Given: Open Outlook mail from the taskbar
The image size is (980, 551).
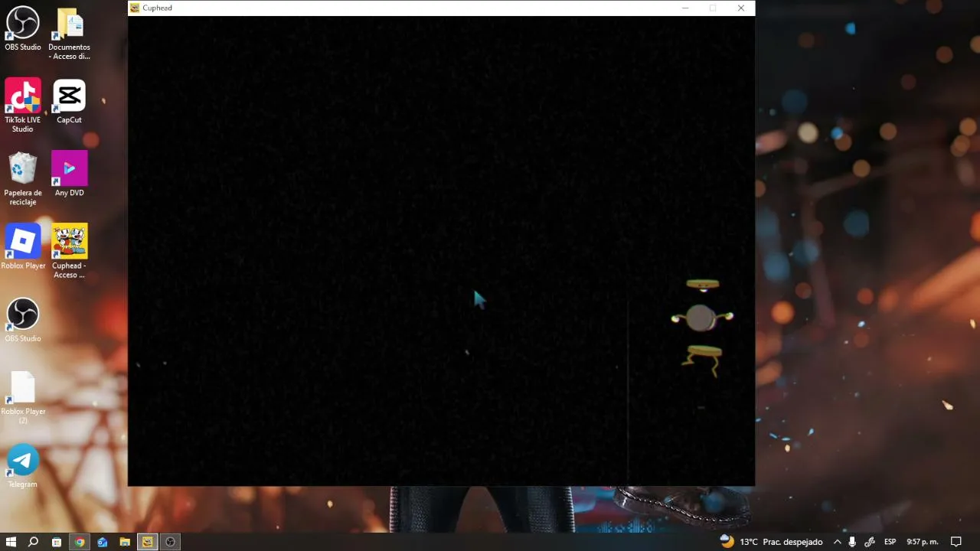Looking at the screenshot, I should tap(102, 542).
